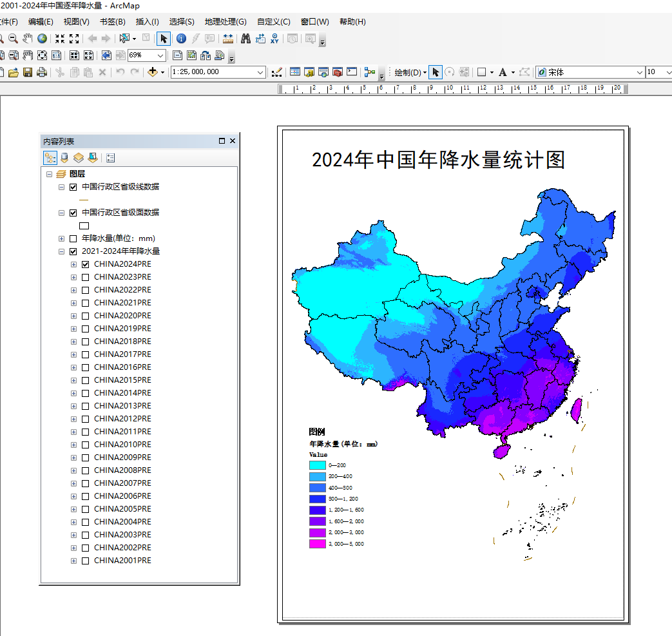Image resolution: width=672 pixels, height=636 pixels.
Task: Switch to List By Source view
Action: point(64,157)
